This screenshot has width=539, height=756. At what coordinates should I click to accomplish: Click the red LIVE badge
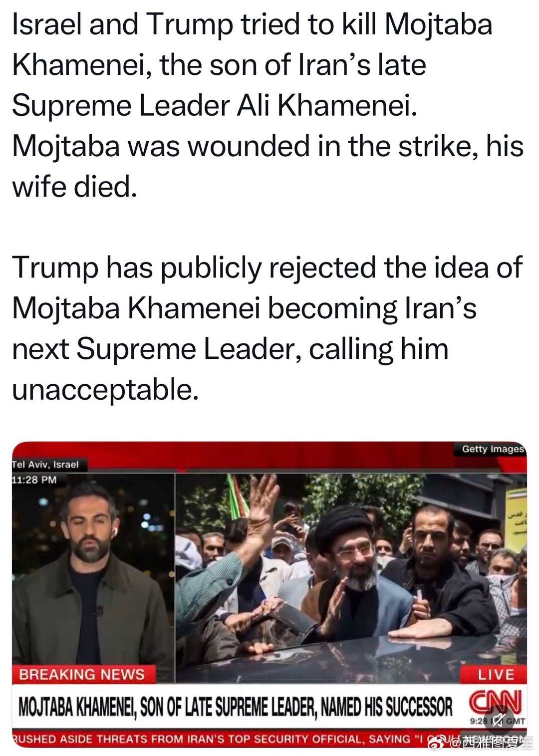pyautogui.click(x=496, y=675)
